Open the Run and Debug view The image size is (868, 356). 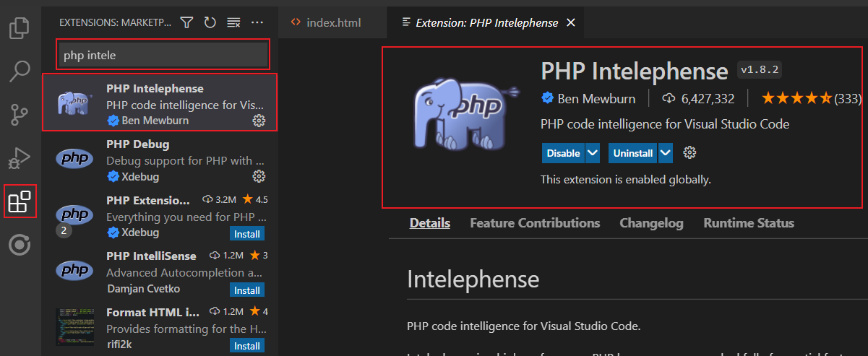(20, 157)
